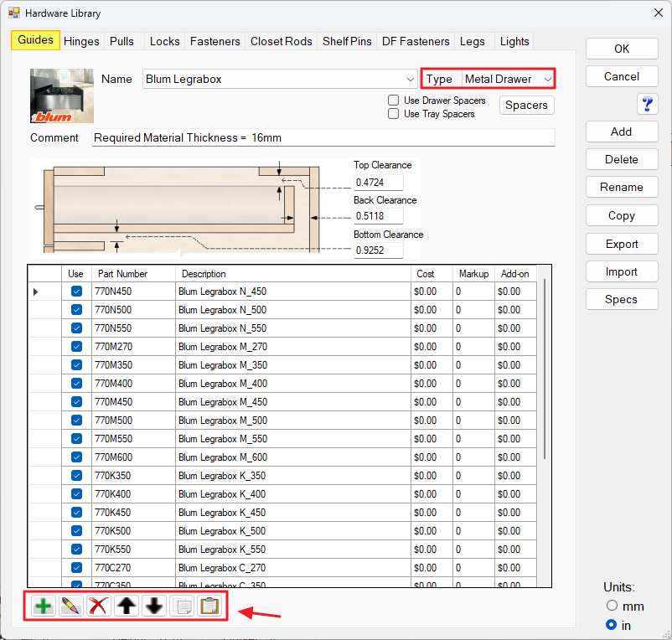Screen dimensions: 672x640
Task: Move row up with the up arrow icon
Action: pos(127,606)
